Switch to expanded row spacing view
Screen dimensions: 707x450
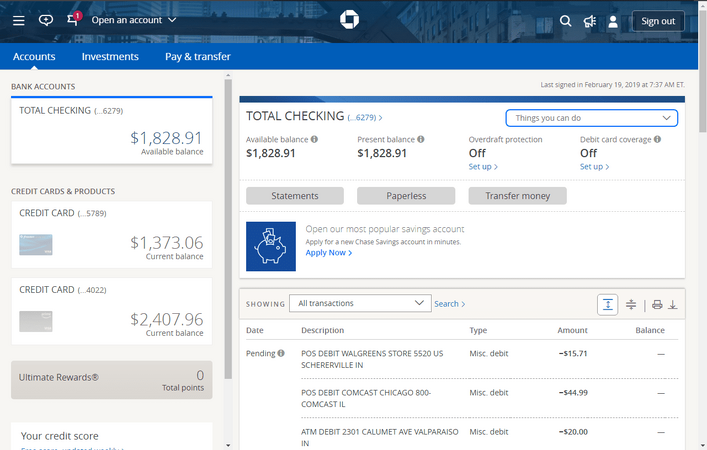point(607,304)
